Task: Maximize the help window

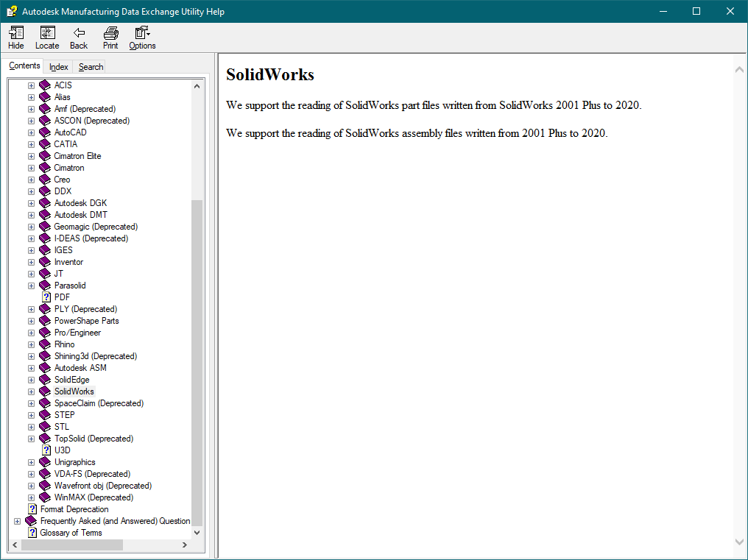Action: 696,12
